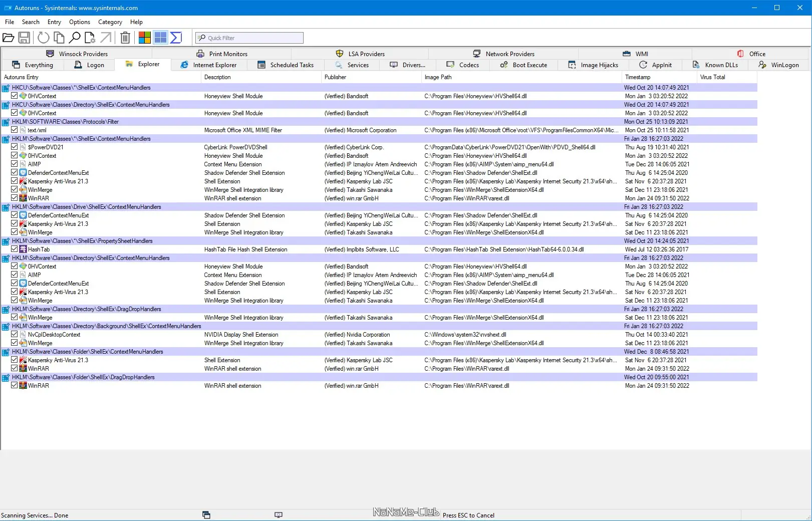Click the Save floppy disk toolbar icon
This screenshot has height=521, width=812.
coord(24,38)
